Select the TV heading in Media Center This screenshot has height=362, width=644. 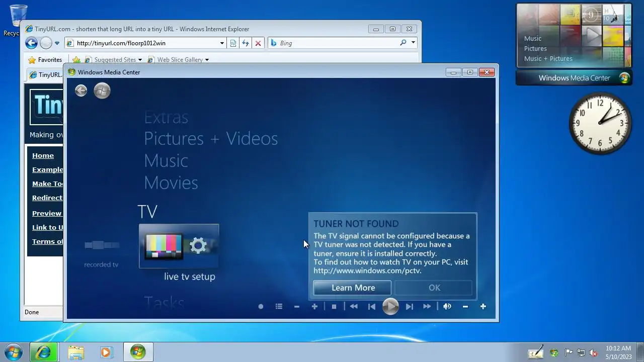point(147,212)
